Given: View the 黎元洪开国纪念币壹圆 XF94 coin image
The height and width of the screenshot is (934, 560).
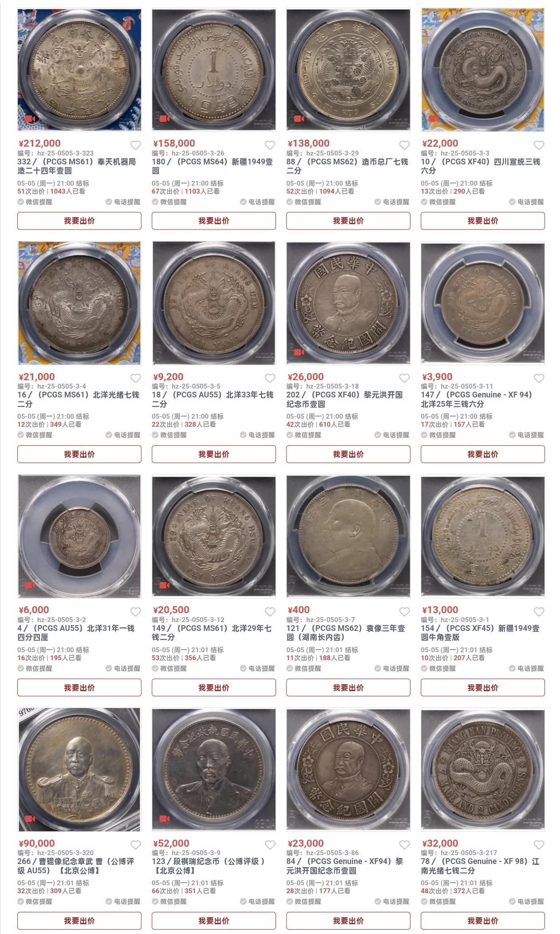Looking at the screenshot, I should tap(348, 770).
